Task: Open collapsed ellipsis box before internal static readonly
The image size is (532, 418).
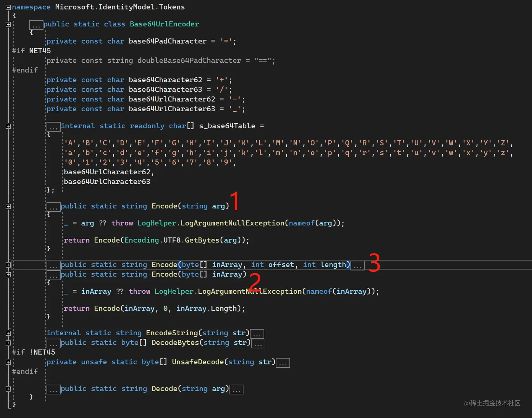Action: coord(53,127)
